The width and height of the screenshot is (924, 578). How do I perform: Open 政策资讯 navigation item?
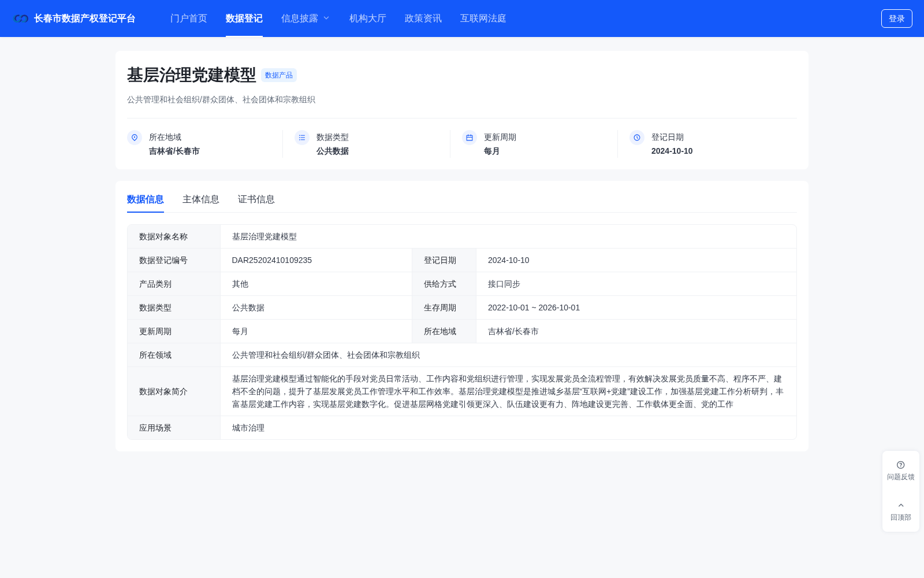pos(423,18)
